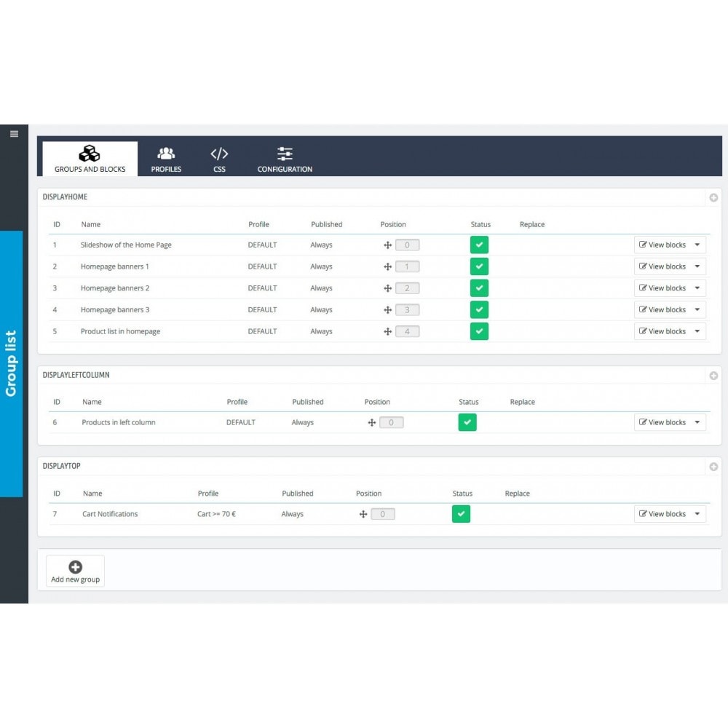Screen dimensions: 728x728
Task: Click the hamburger menu icon in sidebar
Action: [14, 134]
